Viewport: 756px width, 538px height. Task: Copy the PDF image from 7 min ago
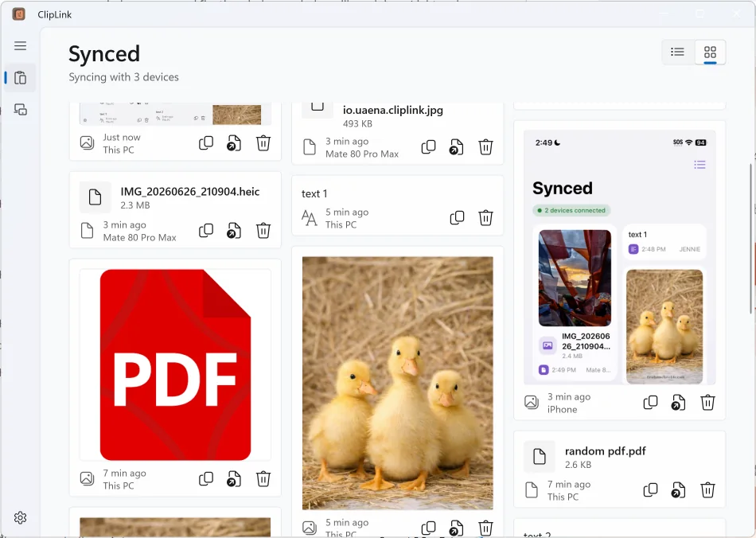pos(206,478)
